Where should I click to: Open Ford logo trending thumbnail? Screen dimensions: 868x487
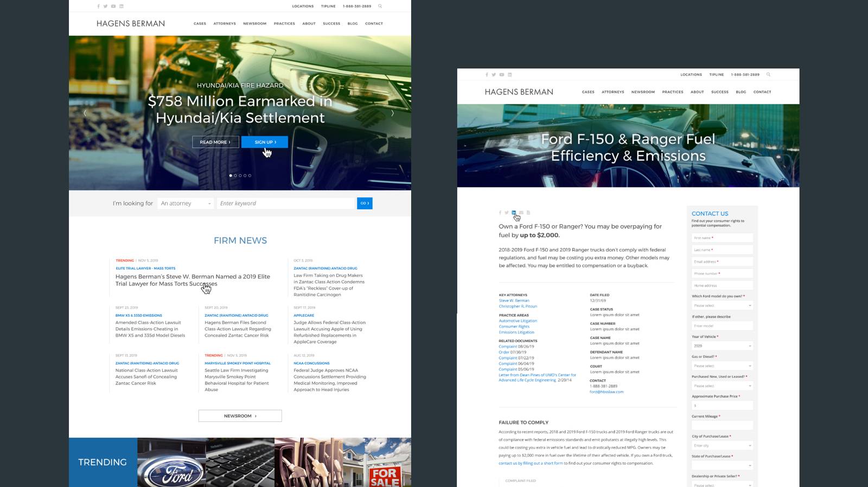point(171,463)
